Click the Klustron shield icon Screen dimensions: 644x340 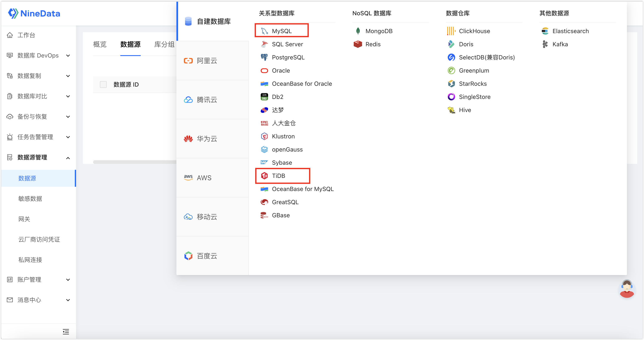[264, 136]
